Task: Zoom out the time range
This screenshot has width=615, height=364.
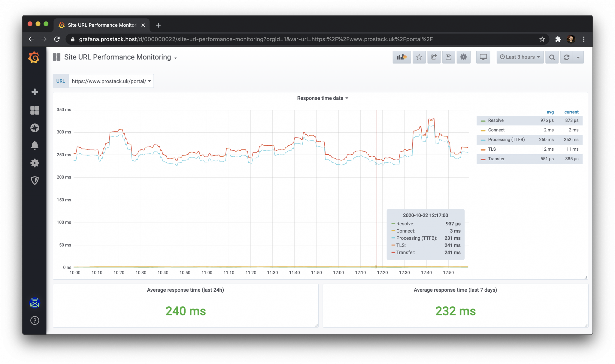Action: click(552, 57)
